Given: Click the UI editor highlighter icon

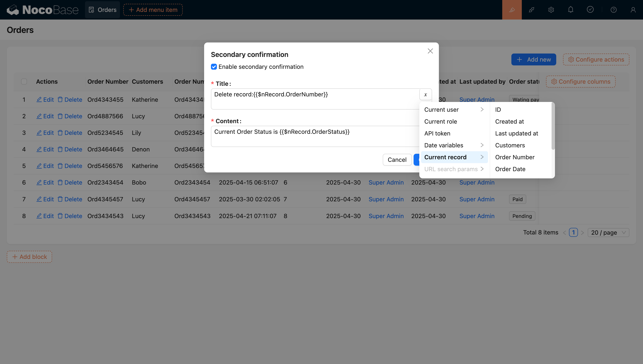Looking at the screenshot, I should [512, 10].
